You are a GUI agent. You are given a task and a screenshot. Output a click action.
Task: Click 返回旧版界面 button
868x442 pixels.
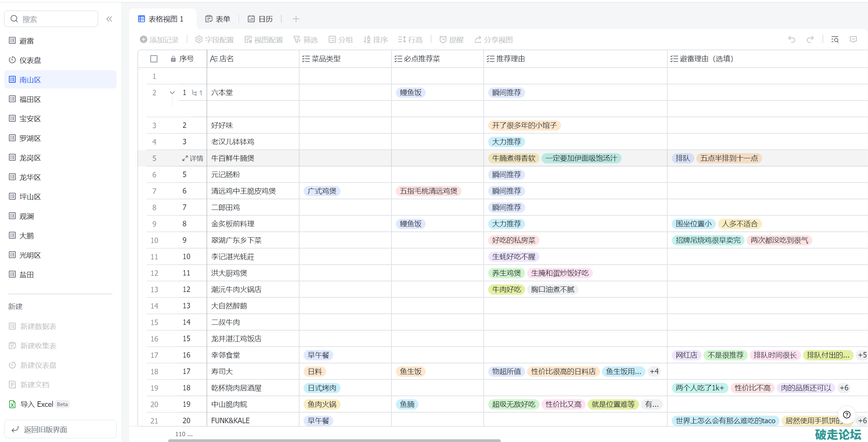60,429
